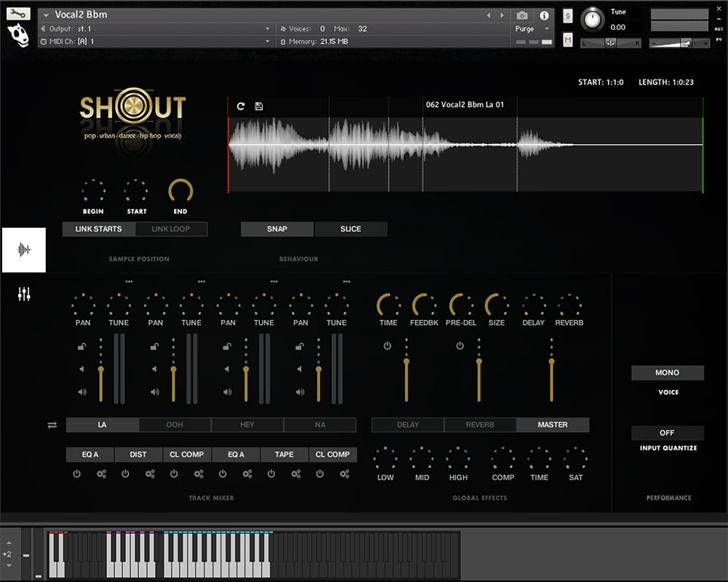Expand the Output st. 1 dropdown
Viewport: 728px width, 582px height.
tap(268, 29)
